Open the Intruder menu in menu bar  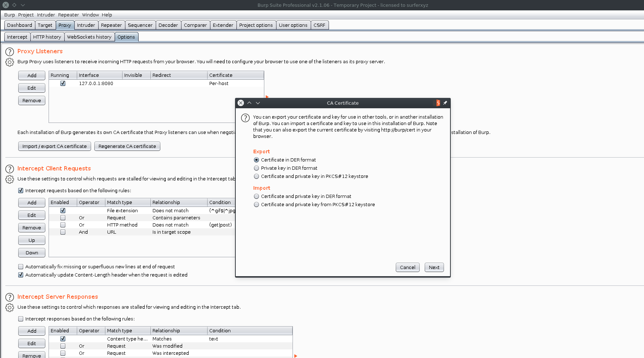[46, 15]
